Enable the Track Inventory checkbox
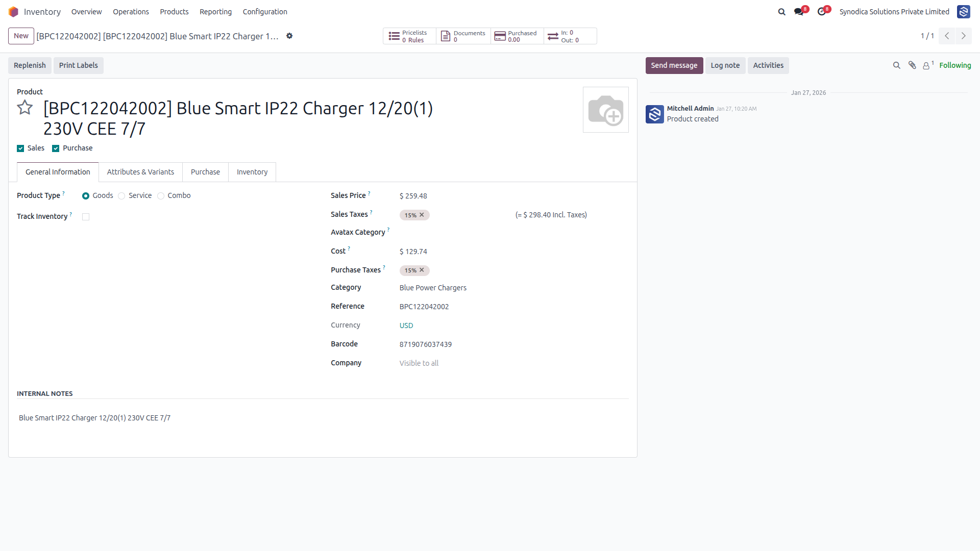This screenshot has height=551, width=980. tap(86, 217)
